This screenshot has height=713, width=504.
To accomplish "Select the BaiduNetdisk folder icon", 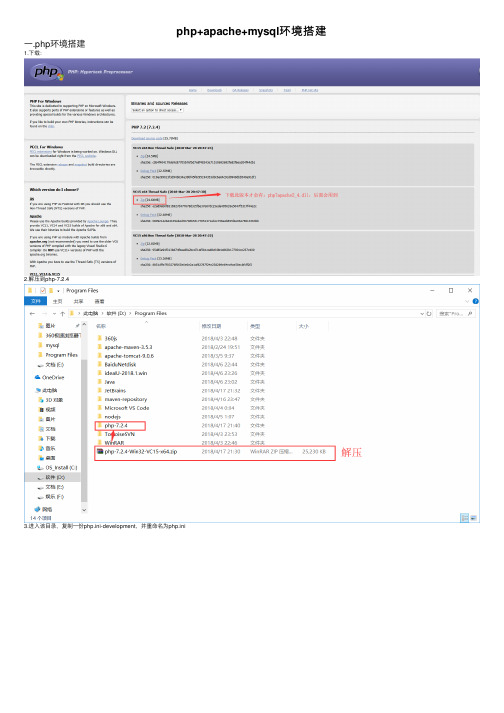I will click(x=100, y=364).
